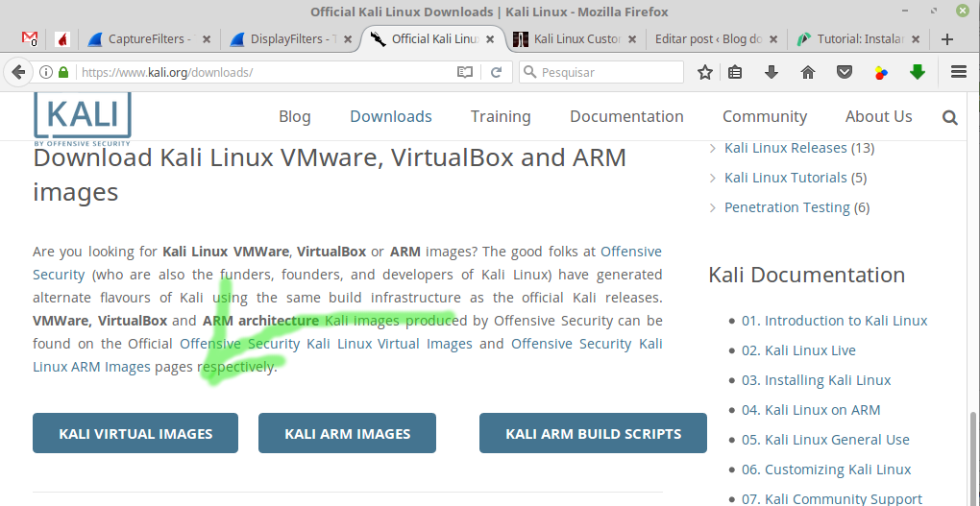The image size is (980, 506).
Task: Click the colorful dots extension icon
Action: pyautogui.click(x=881, y=73)
